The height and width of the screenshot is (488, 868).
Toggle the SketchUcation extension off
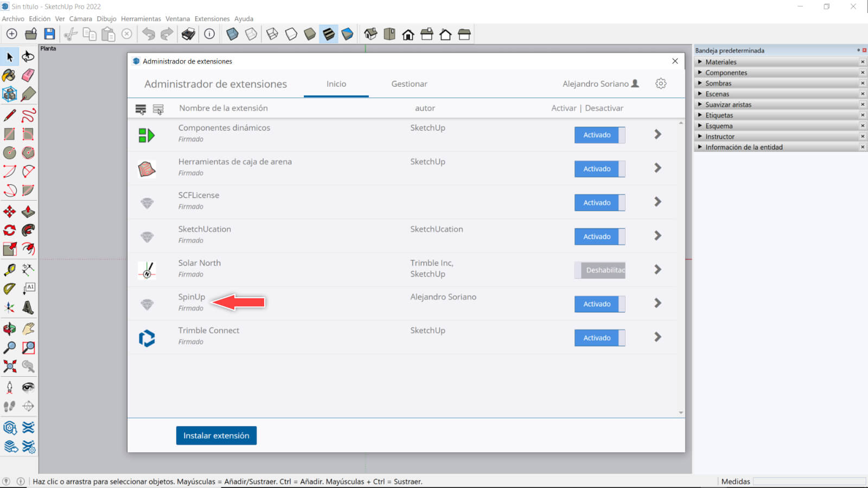click(x=600, y=236)
